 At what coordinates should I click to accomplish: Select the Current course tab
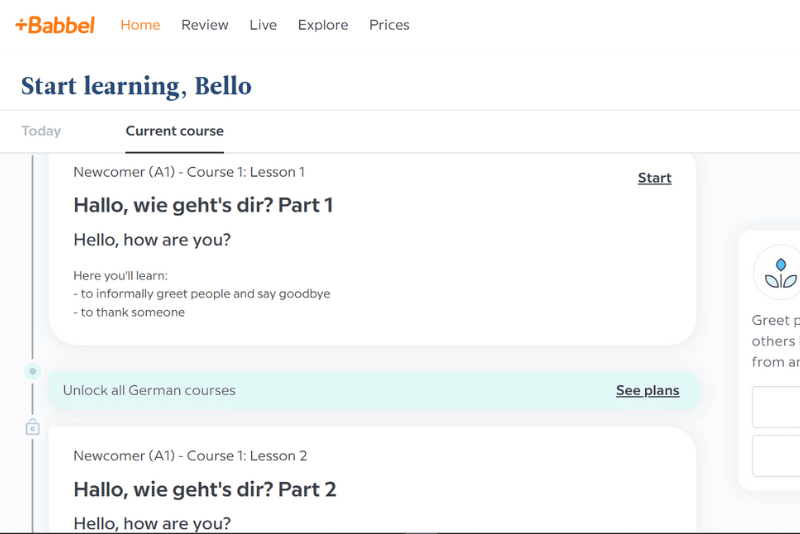(174, 131)
